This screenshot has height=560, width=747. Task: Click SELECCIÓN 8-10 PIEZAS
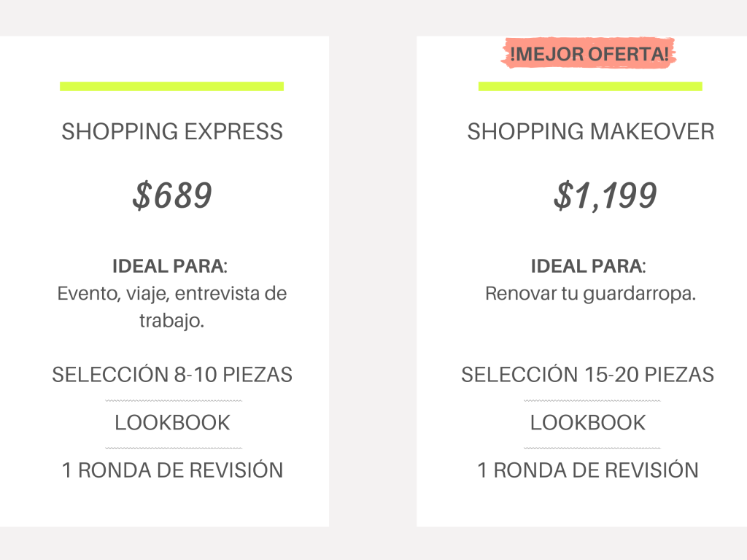coord(172,375)
